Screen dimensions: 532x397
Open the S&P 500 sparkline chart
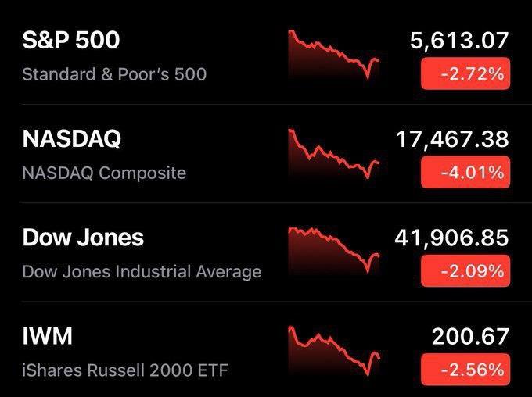click(x=334, y=55)
